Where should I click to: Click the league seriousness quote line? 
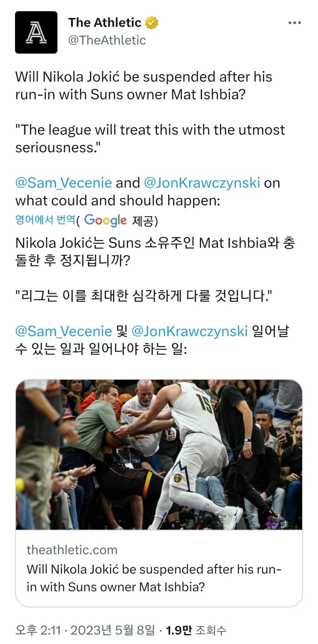point(150,139)
